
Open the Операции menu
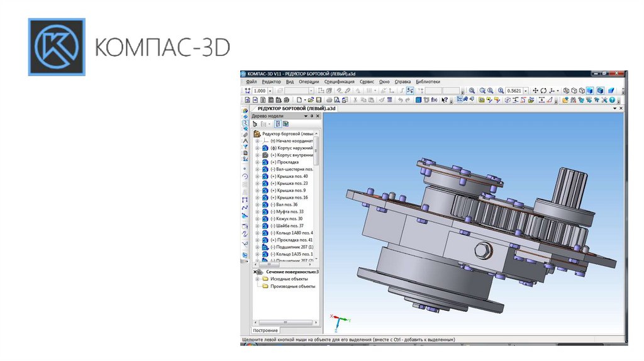pos(309,82)
